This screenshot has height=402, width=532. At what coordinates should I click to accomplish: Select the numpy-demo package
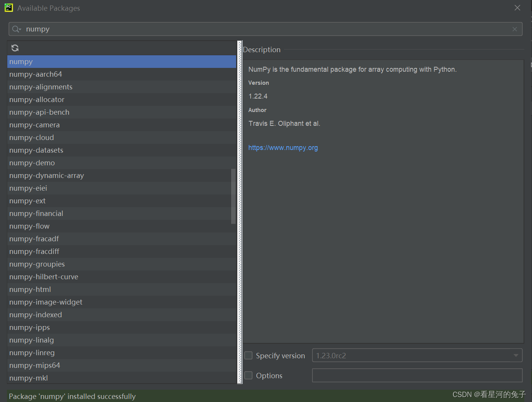pyautogui.click(x=122, y=163)
